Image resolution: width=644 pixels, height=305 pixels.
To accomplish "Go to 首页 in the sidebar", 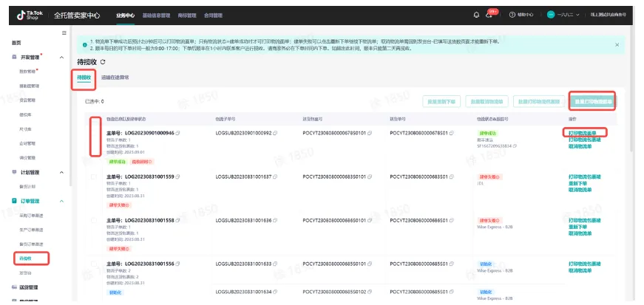I will pyautogui.click(x=16, y=43).
